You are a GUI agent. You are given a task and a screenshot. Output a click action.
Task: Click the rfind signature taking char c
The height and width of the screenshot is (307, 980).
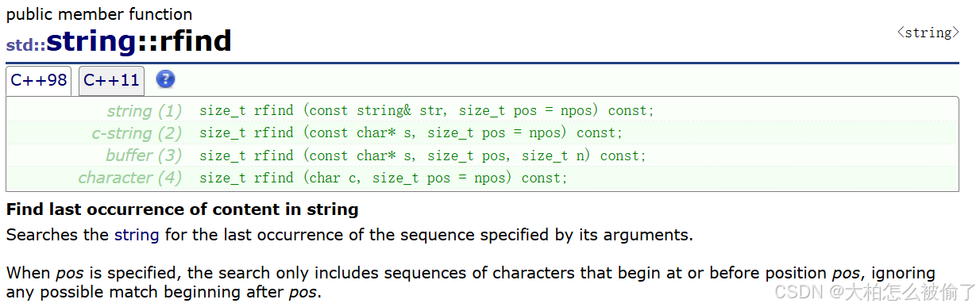(x=384, y=178)
